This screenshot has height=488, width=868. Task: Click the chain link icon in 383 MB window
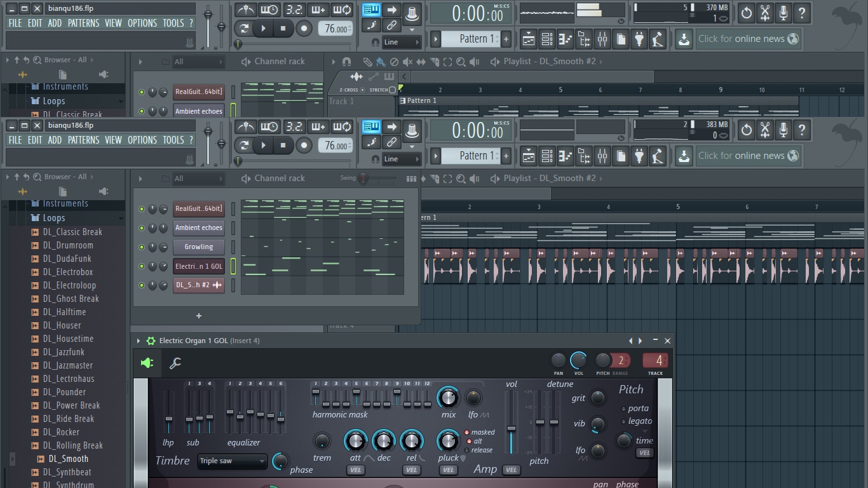click(x=391, y=142)
